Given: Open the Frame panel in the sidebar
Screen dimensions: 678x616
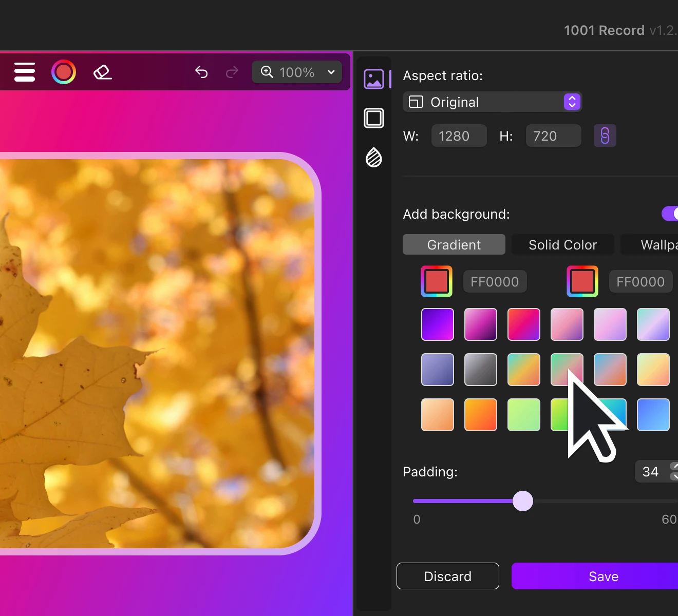Looking at the screenshot, I should pyautogui.click(x=374, y=118).
